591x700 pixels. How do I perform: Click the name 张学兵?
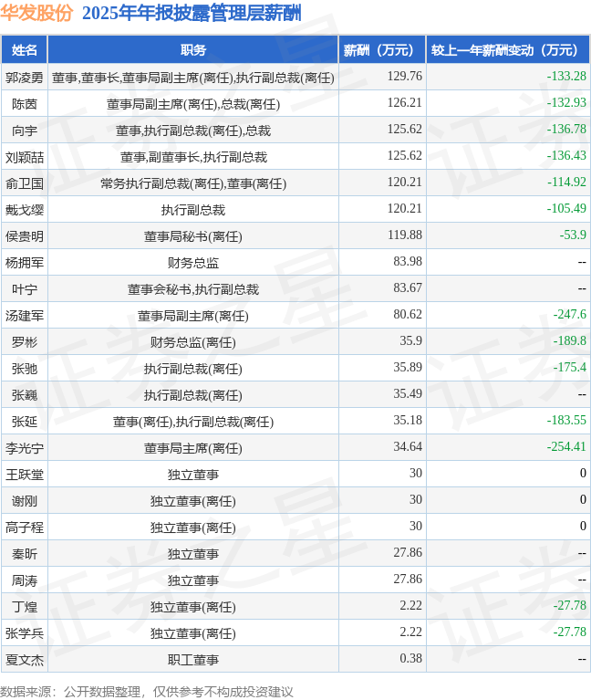coord(24,633)
